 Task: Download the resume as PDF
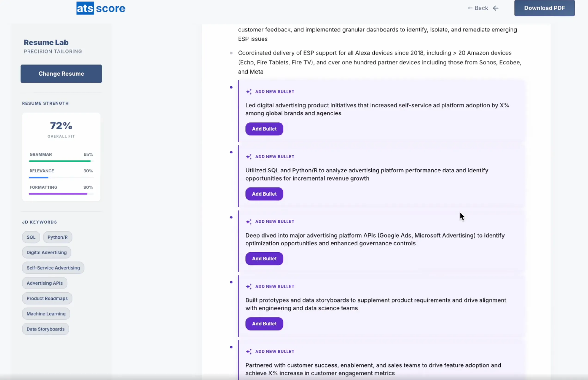coord(544,8)
